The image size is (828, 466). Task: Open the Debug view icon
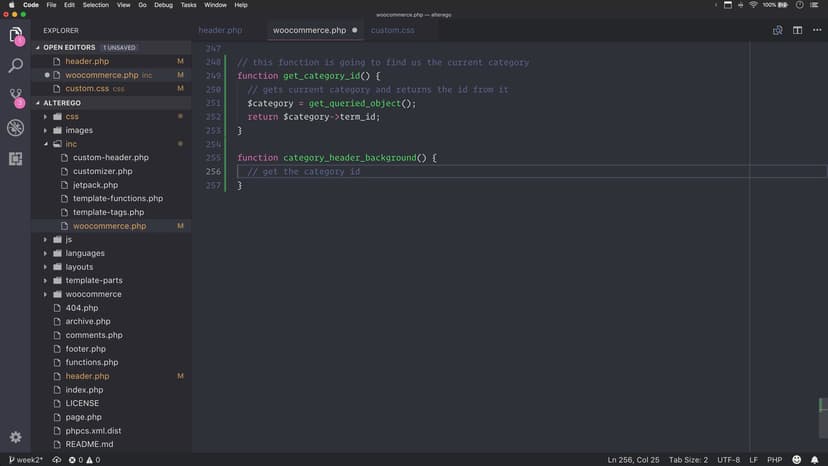click(15, 128)
